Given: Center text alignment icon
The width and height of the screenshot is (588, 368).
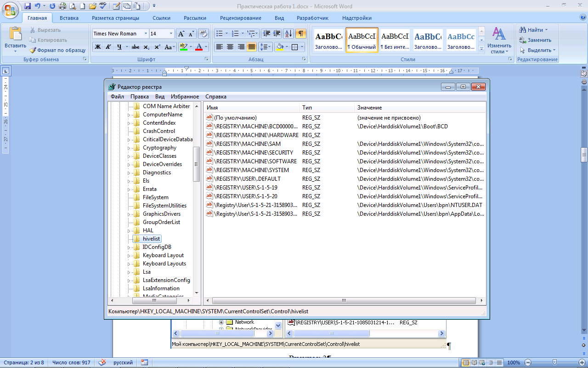Looking at the screenshot, I should tap(230, 47).
